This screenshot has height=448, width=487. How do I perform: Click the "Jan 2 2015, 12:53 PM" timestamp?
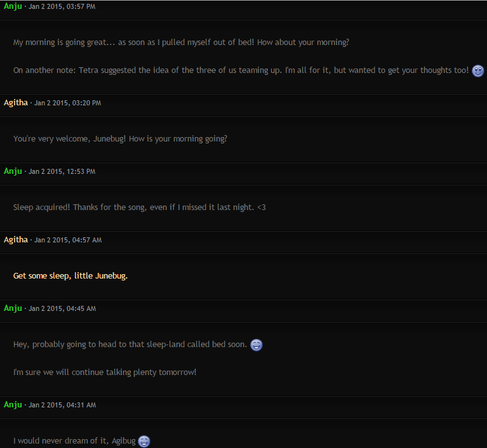tap(62, 172)
